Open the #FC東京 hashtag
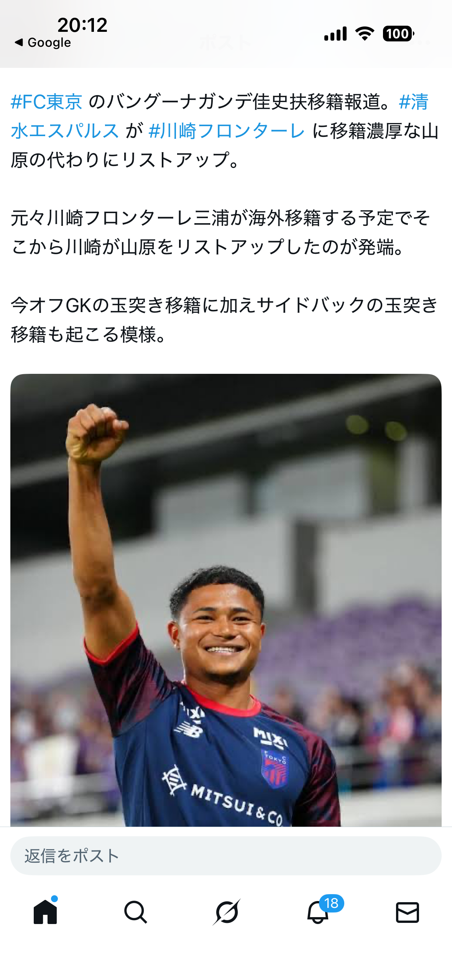This screenshot has height=980, width=452. pyautogui.click(x=46, y=102)
